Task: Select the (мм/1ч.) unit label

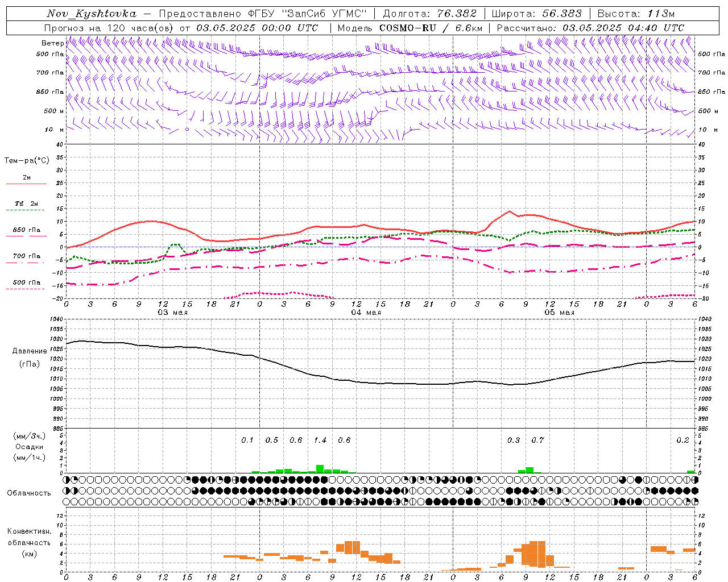Action: pos(30,458)
